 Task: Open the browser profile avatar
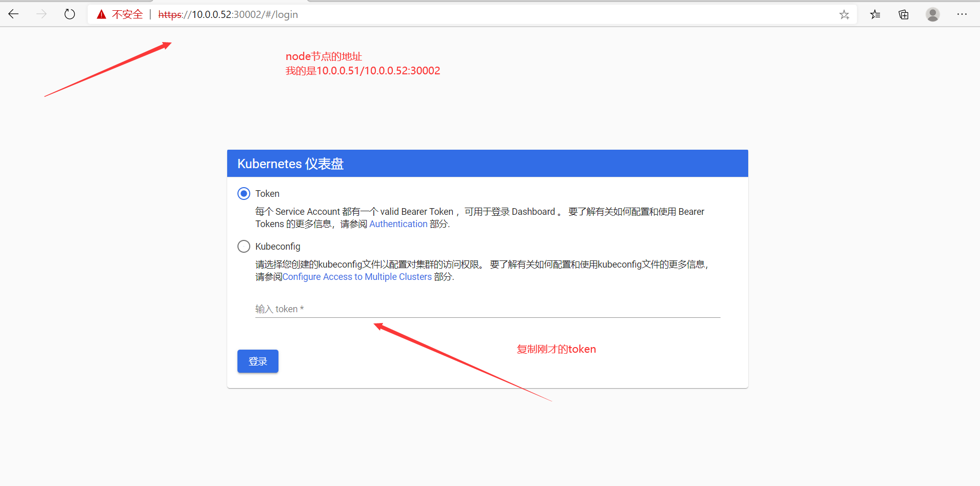coord(933,14)
